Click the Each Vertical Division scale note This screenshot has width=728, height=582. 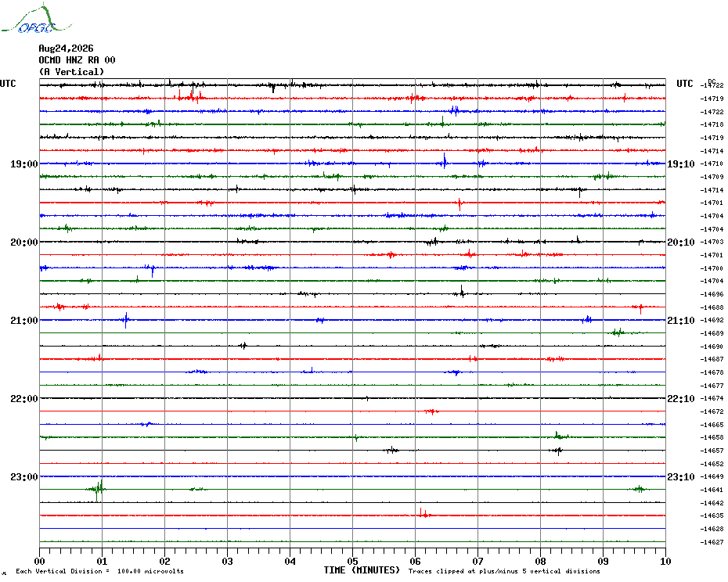pyautogui.click(x=100, y=571)
